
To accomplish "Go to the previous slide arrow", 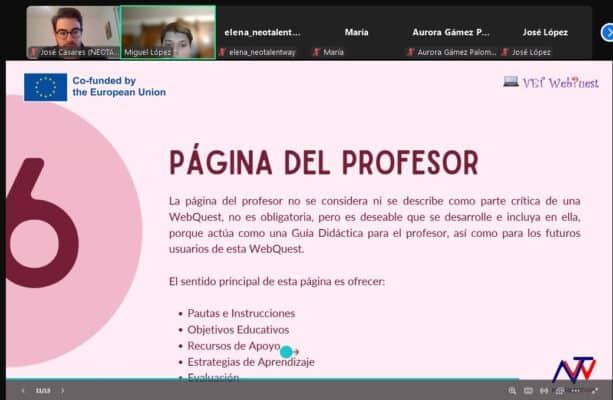I will (x=21, y=390).
